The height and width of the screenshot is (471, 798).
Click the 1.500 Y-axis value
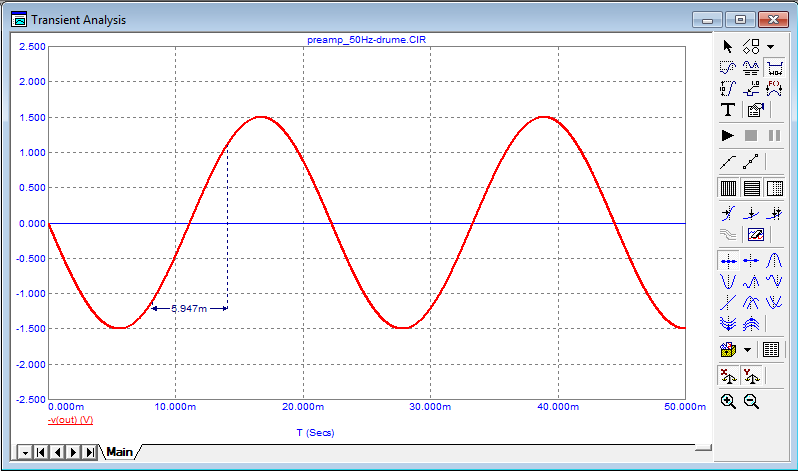[32, 118]
